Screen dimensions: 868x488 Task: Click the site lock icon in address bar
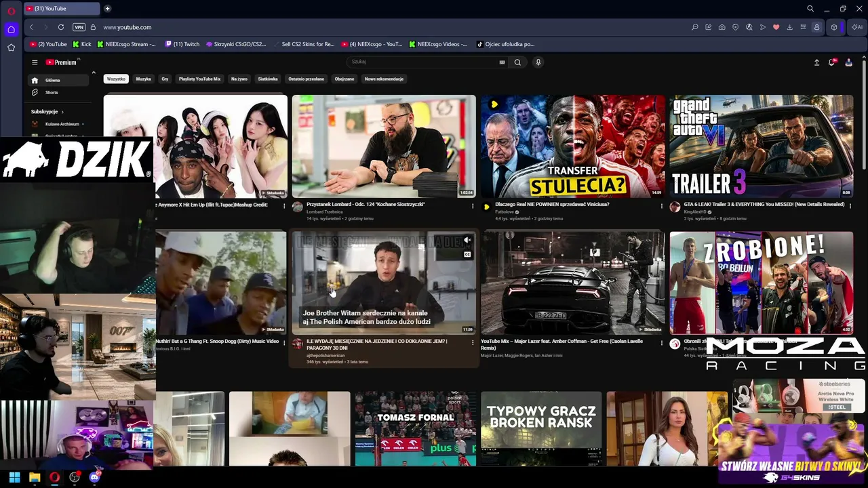(x=93, y=27)
